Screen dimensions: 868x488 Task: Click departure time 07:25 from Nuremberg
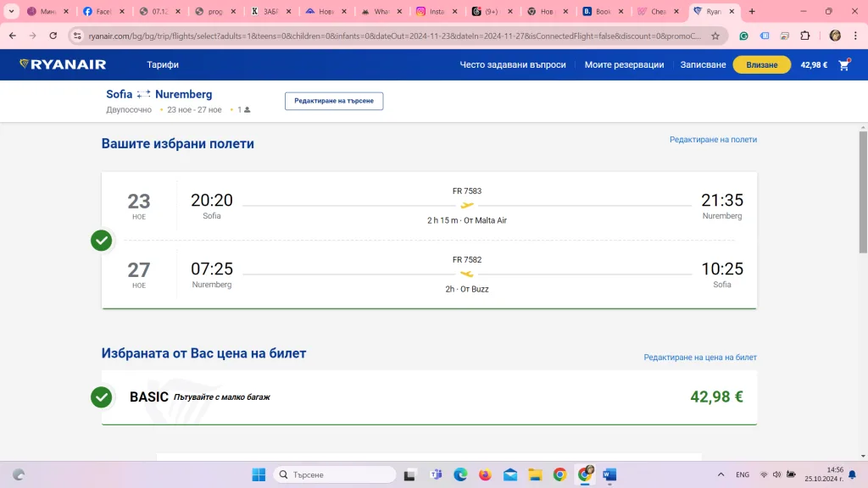(x=211, y=269)
